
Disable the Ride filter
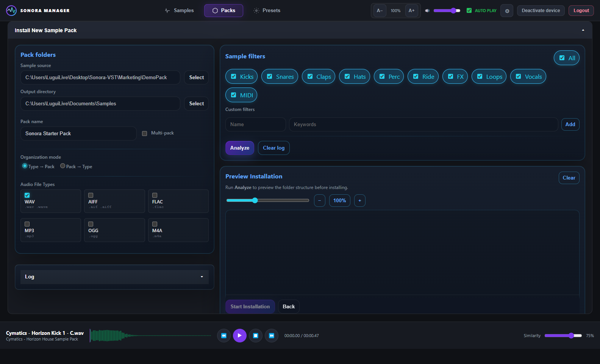click(x=416, y=77)
